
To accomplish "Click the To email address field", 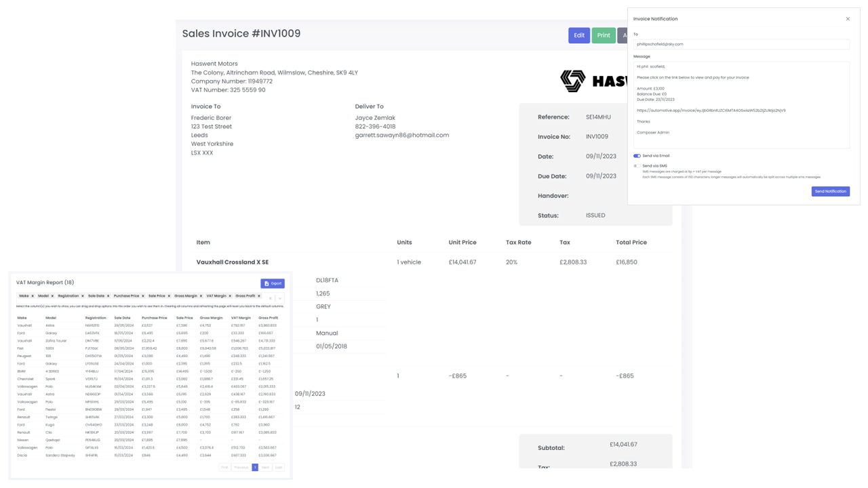I will [x=741, y=44].
